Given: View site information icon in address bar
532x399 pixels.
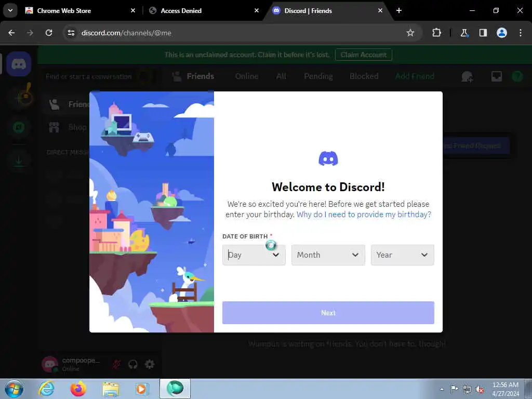Looking at the screenshot, I should coord(71,33).
